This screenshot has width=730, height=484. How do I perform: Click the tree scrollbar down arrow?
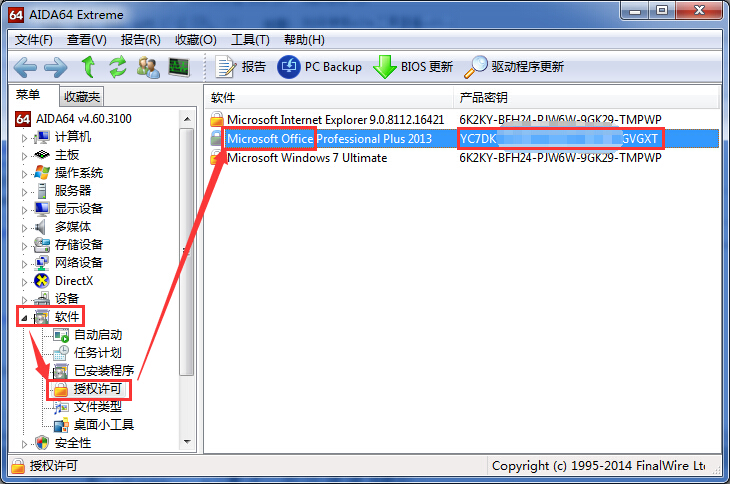187,442
